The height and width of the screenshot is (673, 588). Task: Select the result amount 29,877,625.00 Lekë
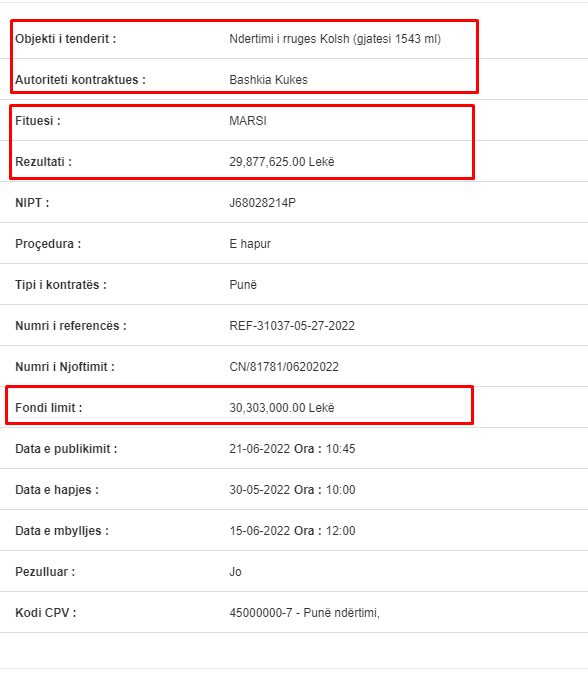coord(282,162)
